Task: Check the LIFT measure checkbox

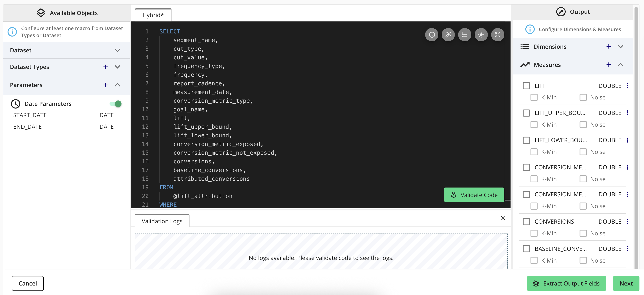Action: tap(526, 86)
